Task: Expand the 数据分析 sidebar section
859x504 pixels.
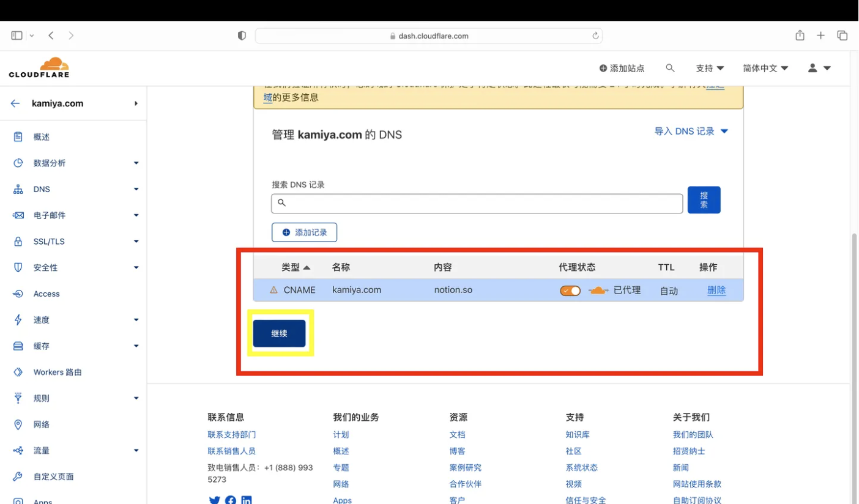Action: coord(136,163)
